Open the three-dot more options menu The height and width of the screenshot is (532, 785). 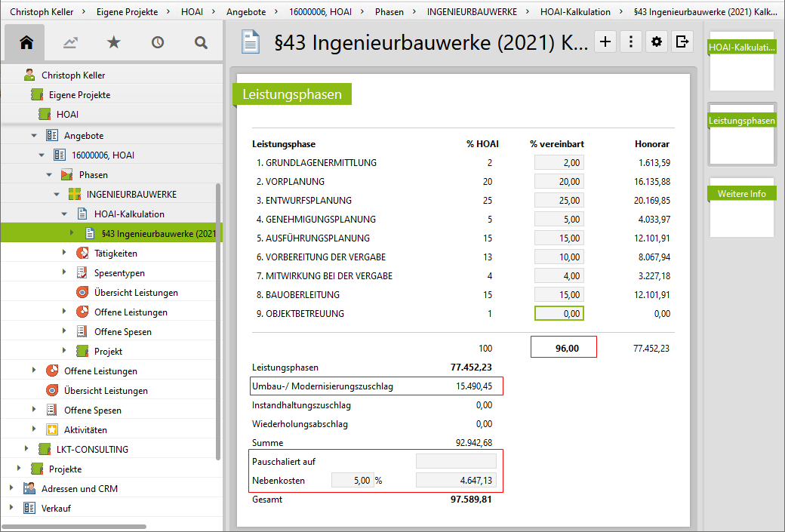click(x=630, y=42)
